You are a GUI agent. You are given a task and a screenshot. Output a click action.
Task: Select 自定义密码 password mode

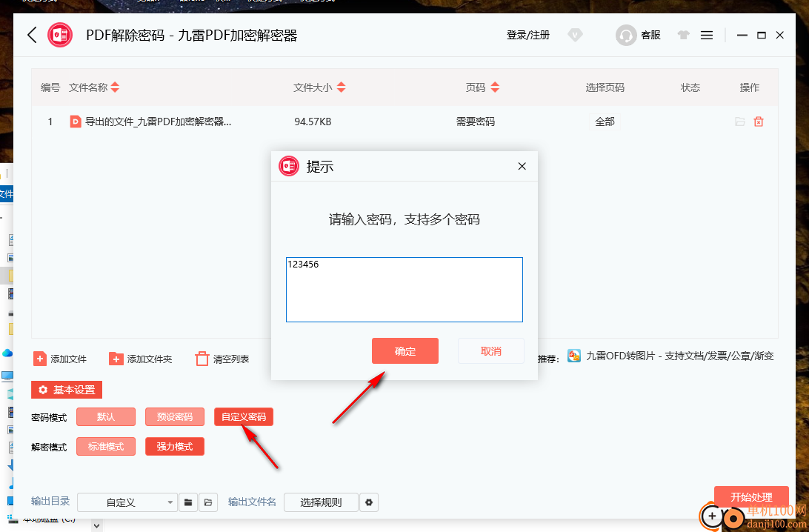click(244, 417)
